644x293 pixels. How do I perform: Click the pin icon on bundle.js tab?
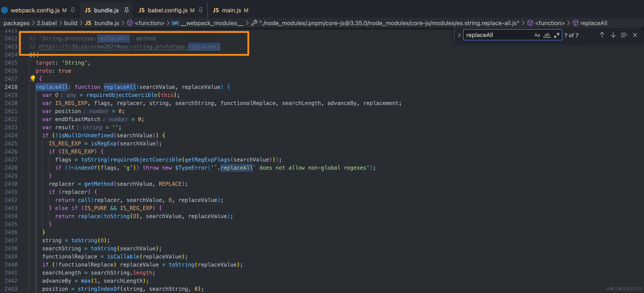[x=127, y=10]
